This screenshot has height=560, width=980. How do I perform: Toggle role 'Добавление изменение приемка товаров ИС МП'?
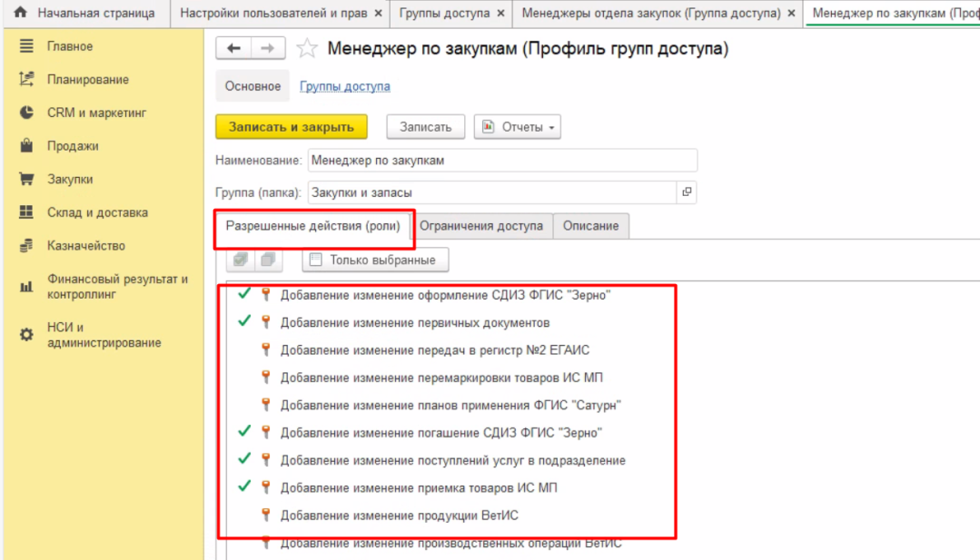click(x=243, y=487)
